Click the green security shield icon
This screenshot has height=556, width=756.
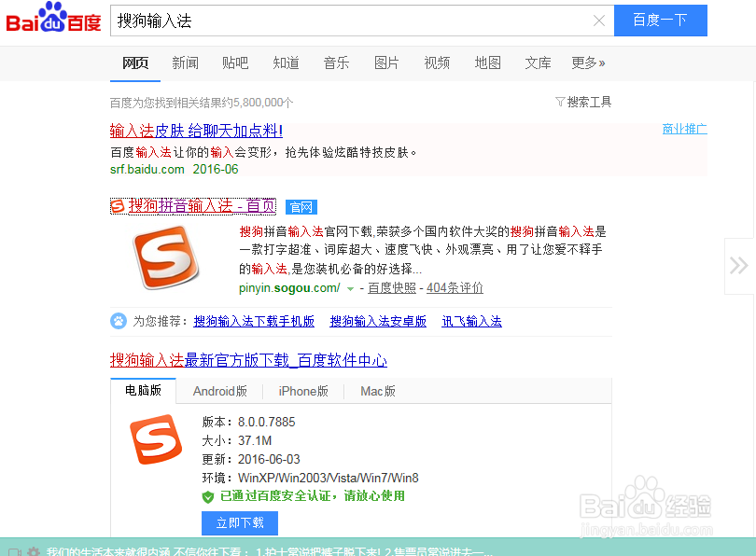pos(208,496)
